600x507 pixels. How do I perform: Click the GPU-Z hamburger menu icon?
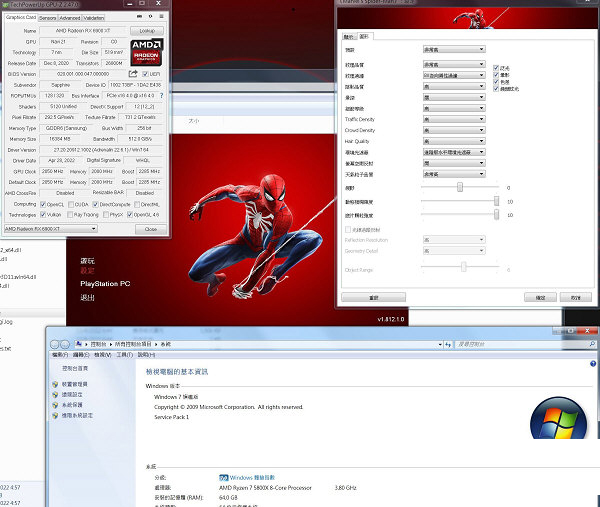(x=161, y=17)
